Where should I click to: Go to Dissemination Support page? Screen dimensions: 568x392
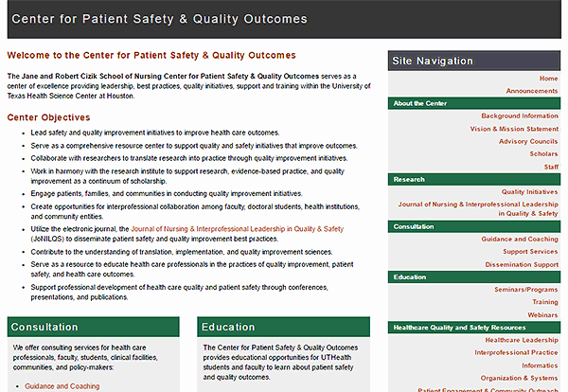coord(523,264)
